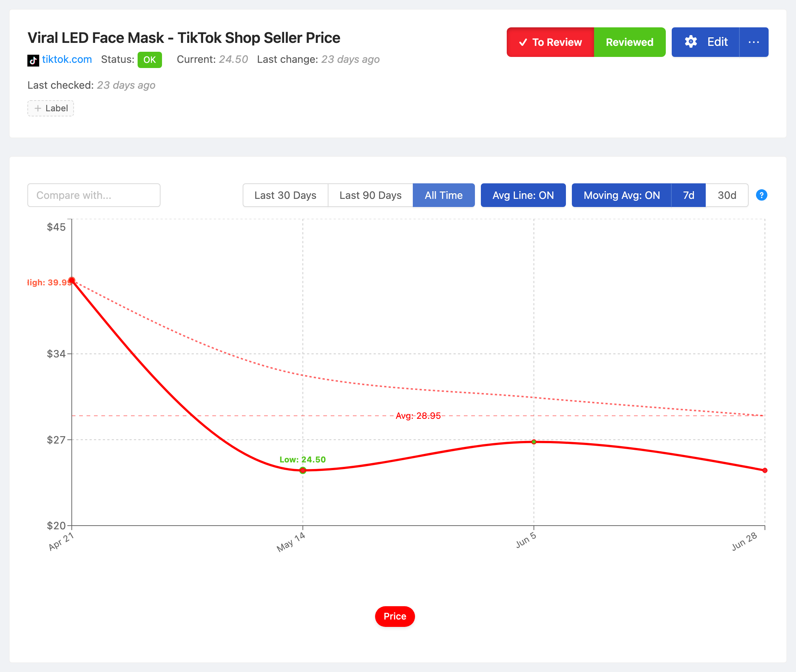Image resolution: width=796 pixels, height=672 pixels.
Task: Click the Avg: 28.95 label
Action: tap(418, 415)
